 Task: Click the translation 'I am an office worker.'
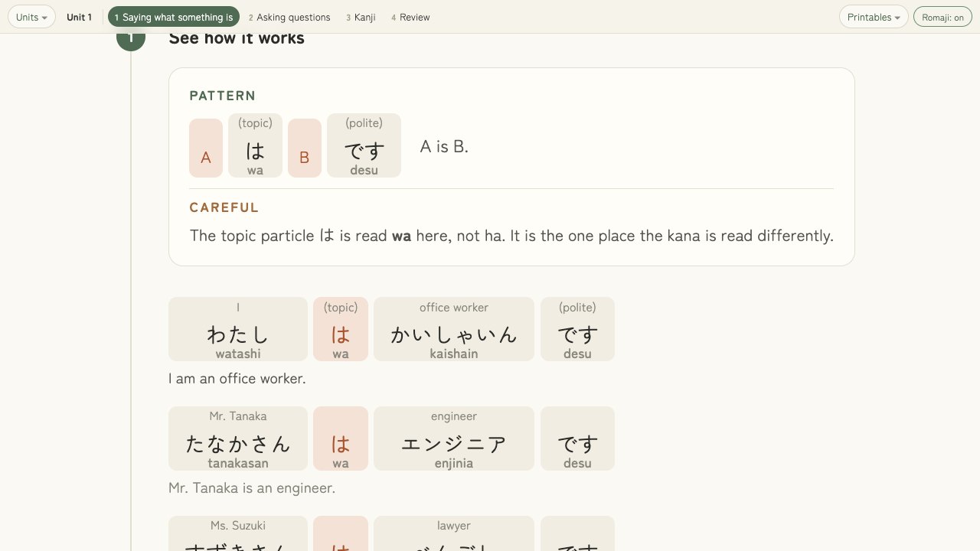tap(237, 378)
